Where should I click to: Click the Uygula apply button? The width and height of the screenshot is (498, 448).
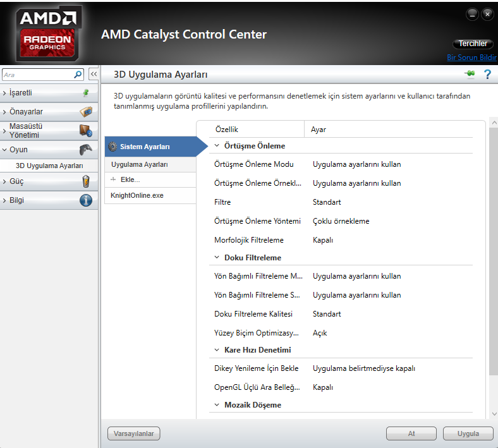pyautogui.click(x=468, y=433)
